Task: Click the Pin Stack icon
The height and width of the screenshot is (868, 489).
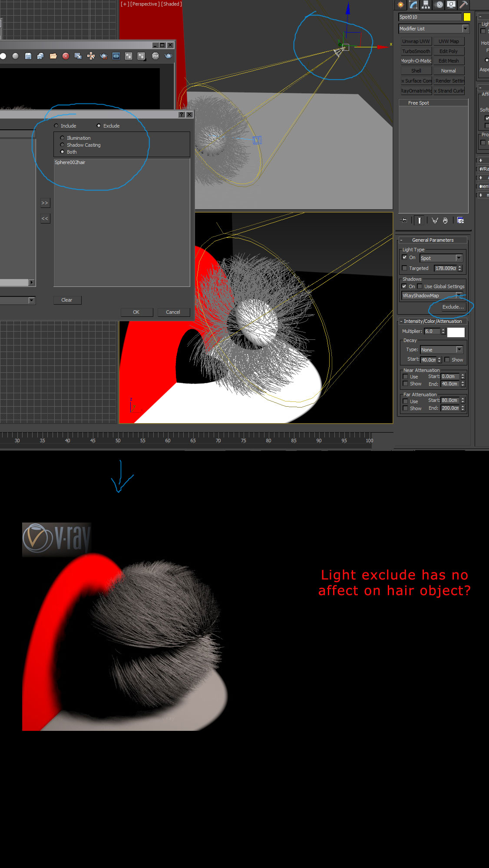Action: (x=404, y=220)
